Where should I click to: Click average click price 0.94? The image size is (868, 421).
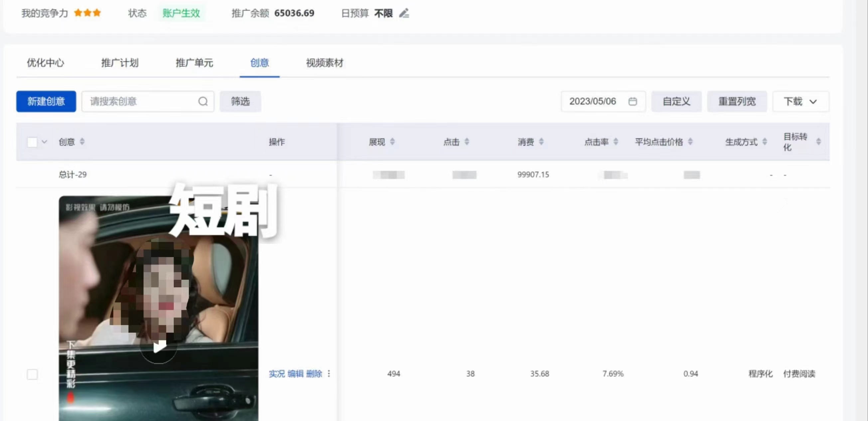(x=690, y=373)
